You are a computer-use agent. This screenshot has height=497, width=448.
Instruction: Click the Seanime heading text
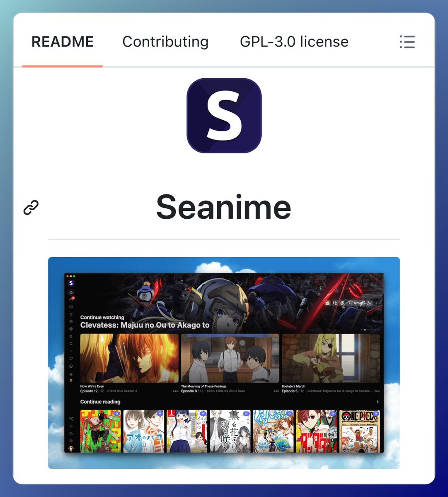tap(224, 207)
